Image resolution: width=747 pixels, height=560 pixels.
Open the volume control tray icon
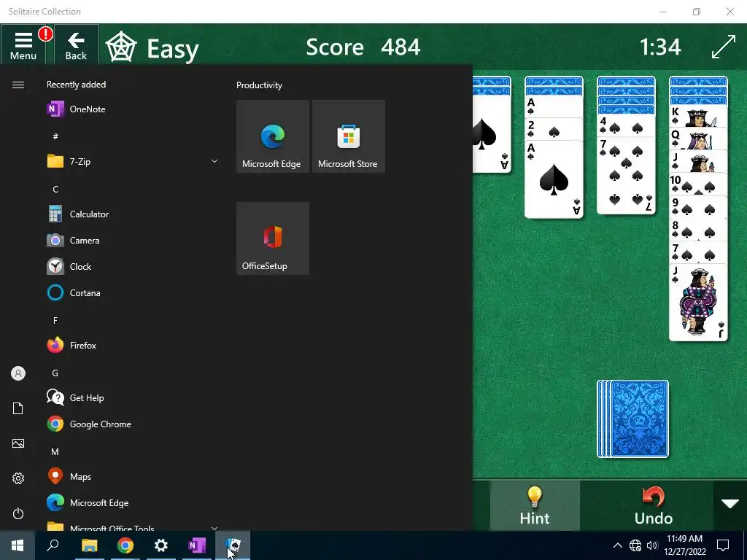[652, 545]
